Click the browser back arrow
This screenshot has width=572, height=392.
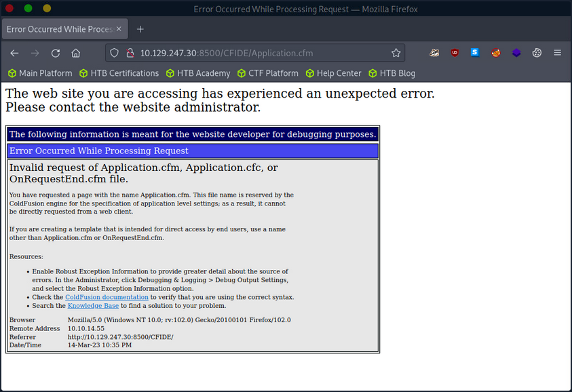point(14,53)
